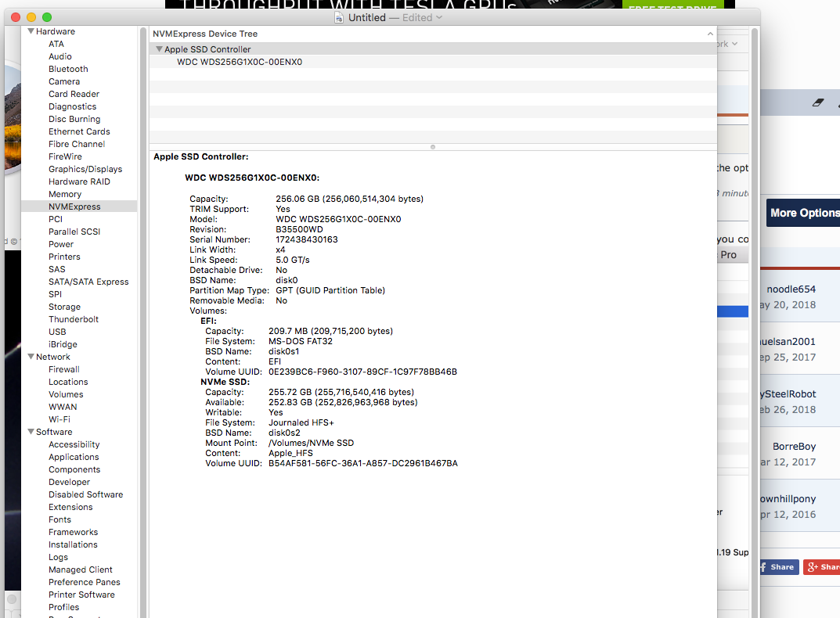Viewport: 840px width, 618px height.
Task: Select Managed Client under Software
Action: click(x=79, y=569)
